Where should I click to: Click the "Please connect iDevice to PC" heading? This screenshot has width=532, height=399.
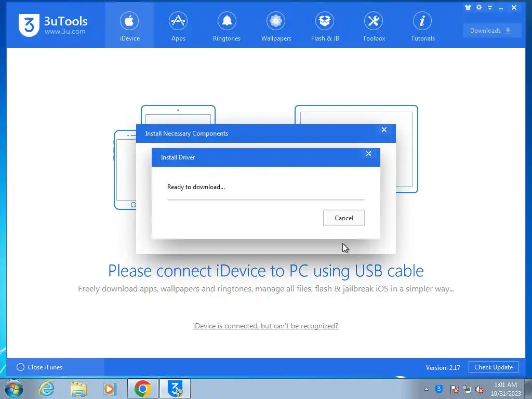[x=265, y=271]
